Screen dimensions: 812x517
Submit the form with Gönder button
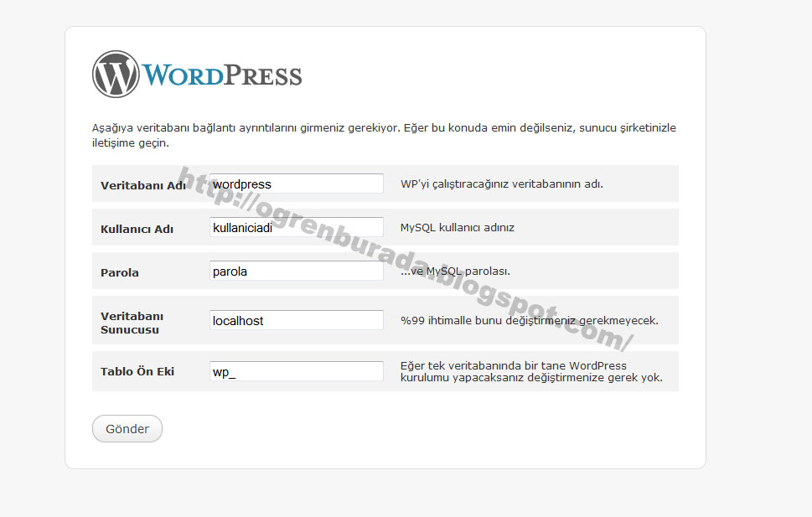point(127,429)
